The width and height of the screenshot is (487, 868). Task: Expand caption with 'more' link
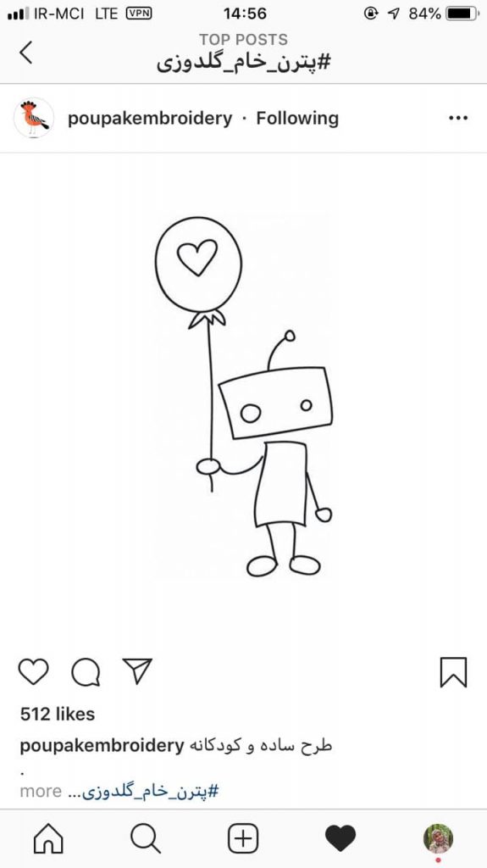point(41,791)
